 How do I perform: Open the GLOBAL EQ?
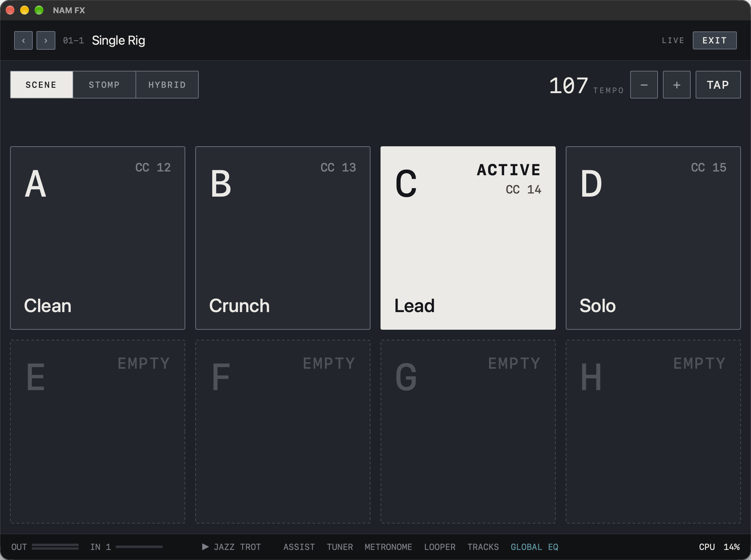[534, 547]
